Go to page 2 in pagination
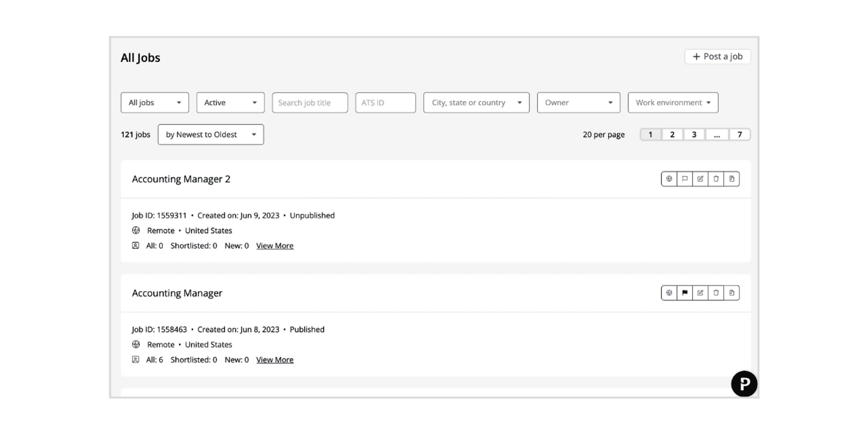This screenshot has height=434, width=868. 672,135
